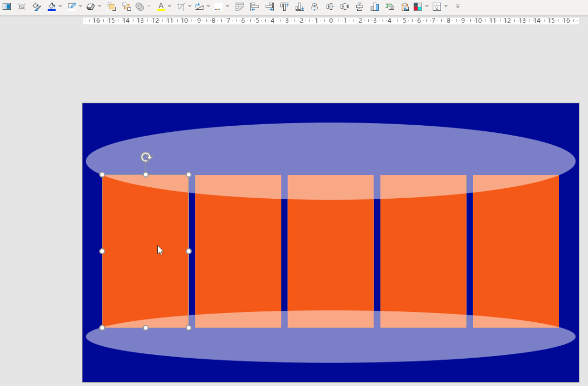
Task: Open the Customize Quick Access Toolbar menu
Action: click(x=457, y=7)
